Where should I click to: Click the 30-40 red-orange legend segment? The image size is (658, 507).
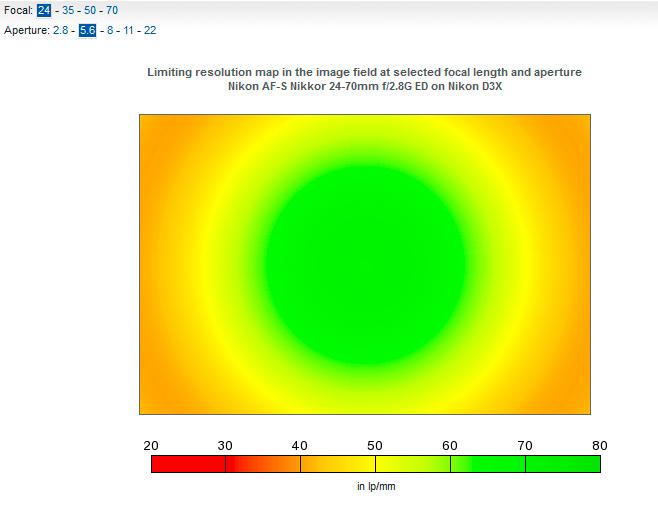point(263,464)
